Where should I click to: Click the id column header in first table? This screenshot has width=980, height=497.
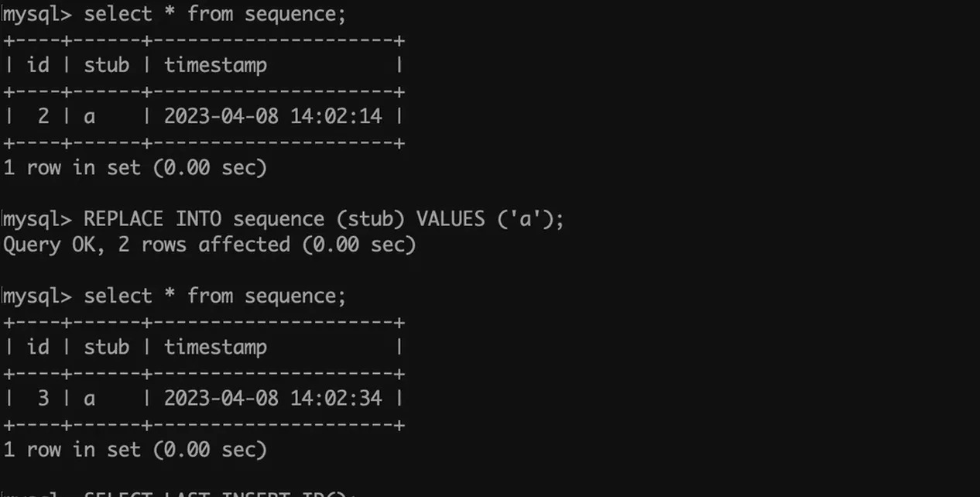(38, 65)
